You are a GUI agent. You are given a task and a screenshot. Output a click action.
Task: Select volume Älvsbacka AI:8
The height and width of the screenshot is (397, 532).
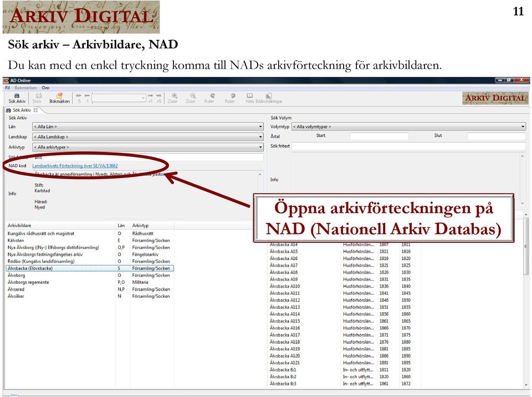point(344,272)
